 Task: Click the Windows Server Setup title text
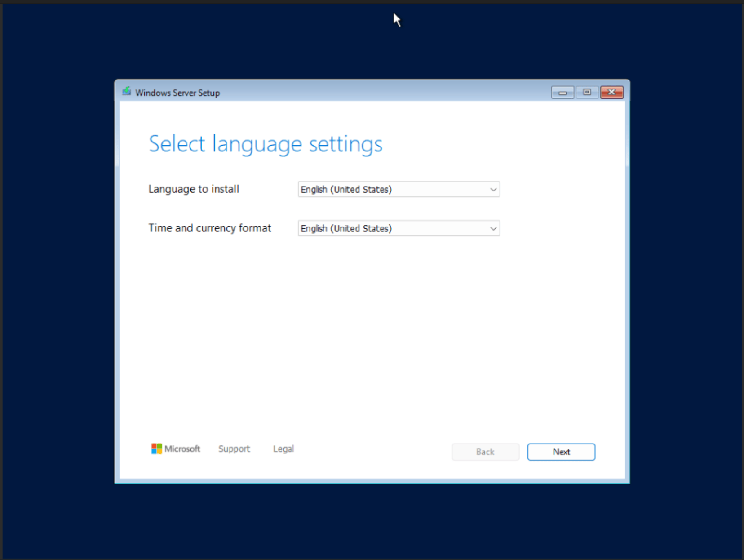177,93
